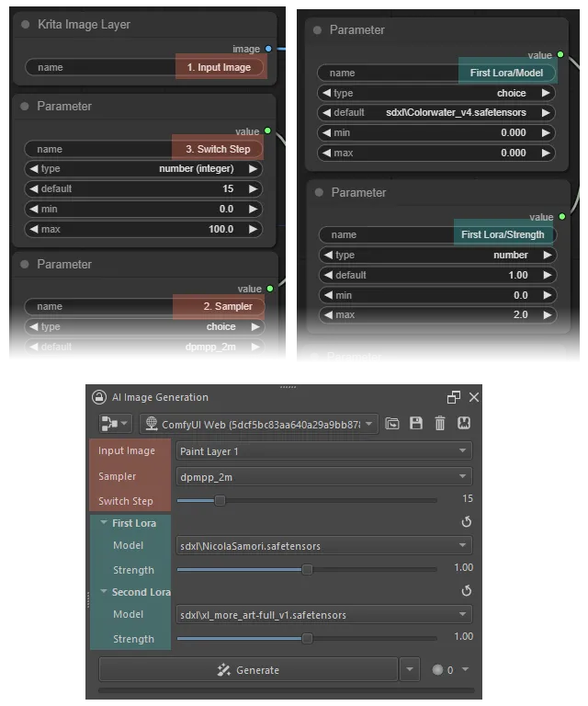Click the queue button showing 0
The image size is (588, 706).
click(x=450, y=670)
